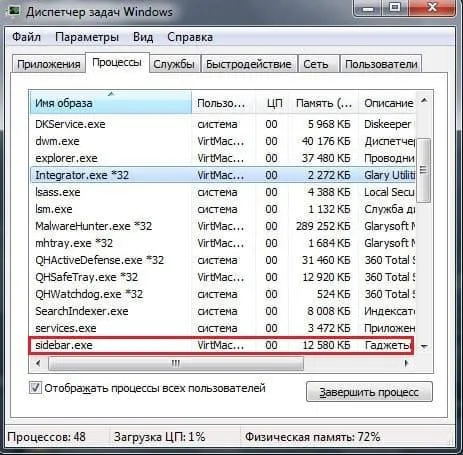
Task: Click the vertical scrollbar thumb
Action: pyautogui.click(x=424, y=170)
